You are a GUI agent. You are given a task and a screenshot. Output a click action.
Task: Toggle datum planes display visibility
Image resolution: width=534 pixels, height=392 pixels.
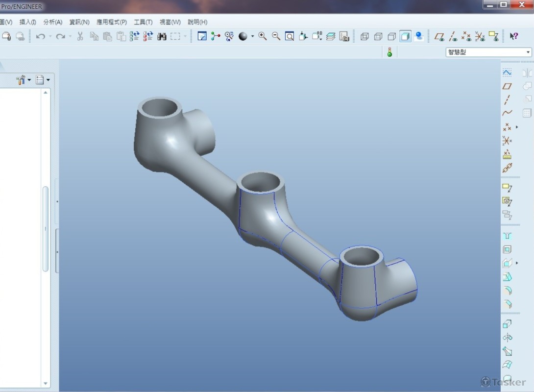[439, 36]
